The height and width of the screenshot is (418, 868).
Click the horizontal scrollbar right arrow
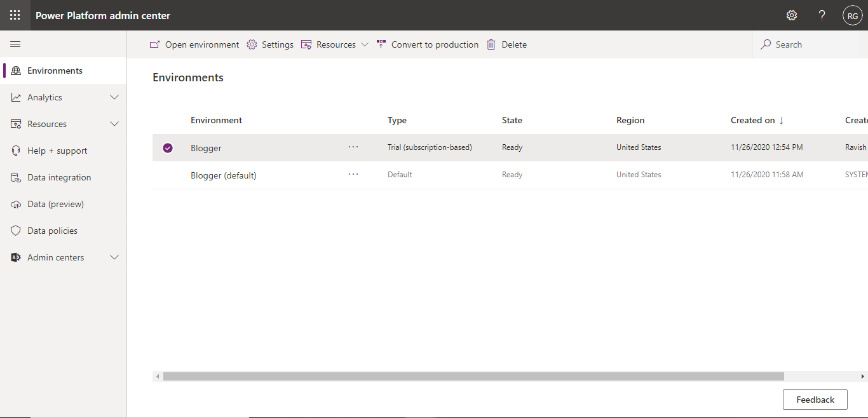click(x=862, y=376)
